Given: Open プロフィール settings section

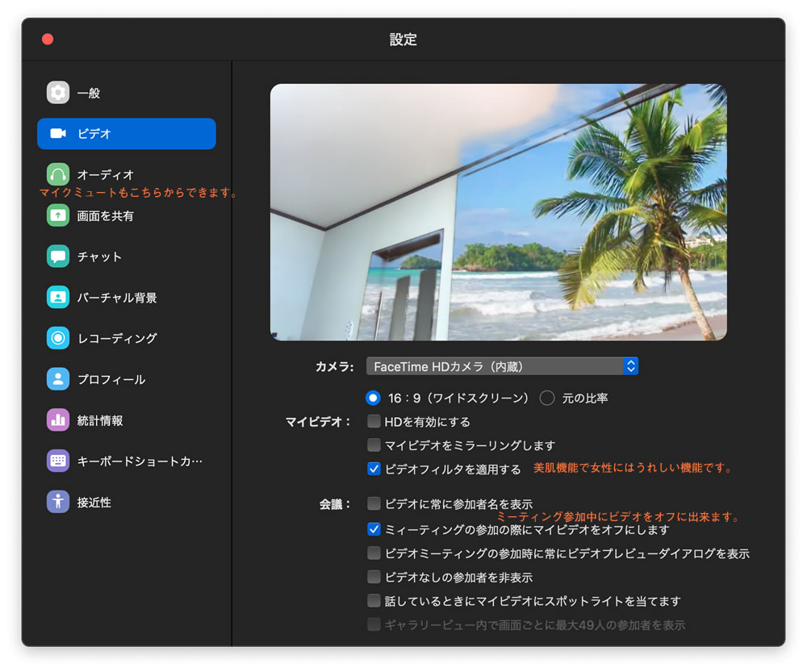Looking at the screenshot, I should [126, 378].
